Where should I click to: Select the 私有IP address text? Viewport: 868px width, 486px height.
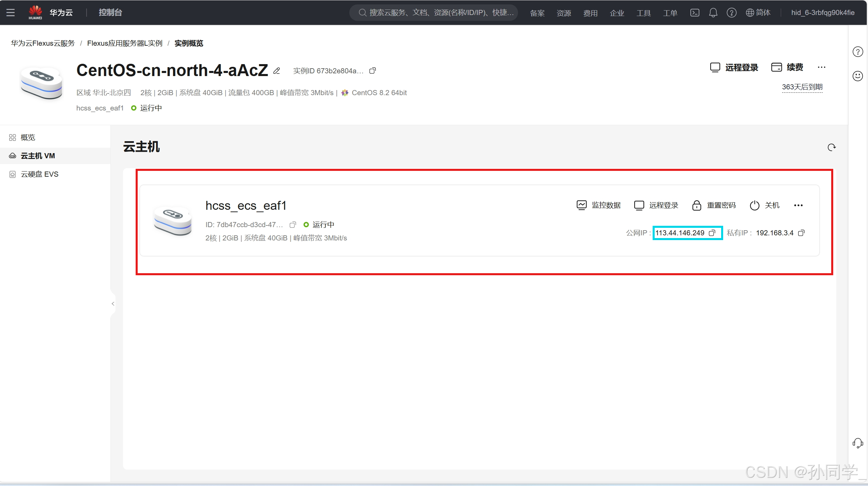click(x=775, y=233)
